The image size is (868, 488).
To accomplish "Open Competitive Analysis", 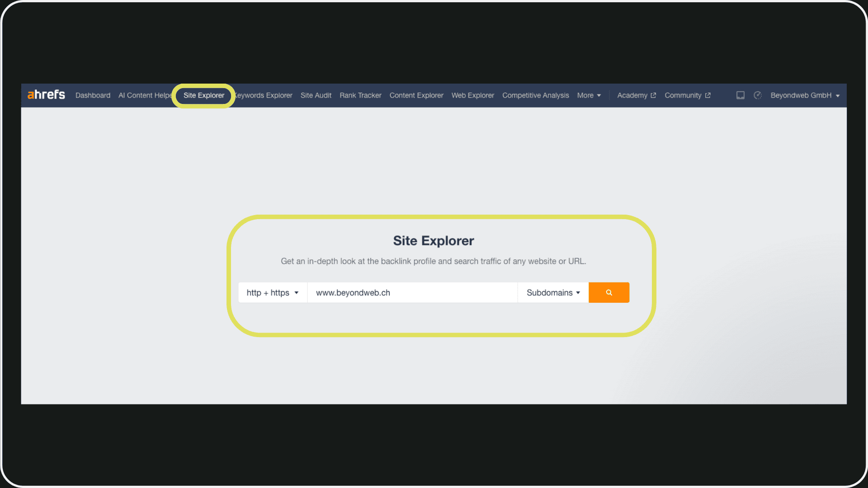I will point(536,95).
